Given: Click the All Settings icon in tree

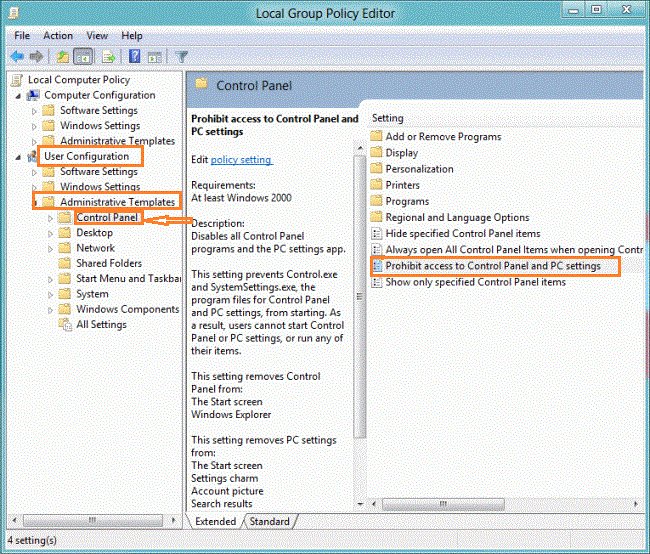Looking at the screenshot, I should (x=65, y=324).
